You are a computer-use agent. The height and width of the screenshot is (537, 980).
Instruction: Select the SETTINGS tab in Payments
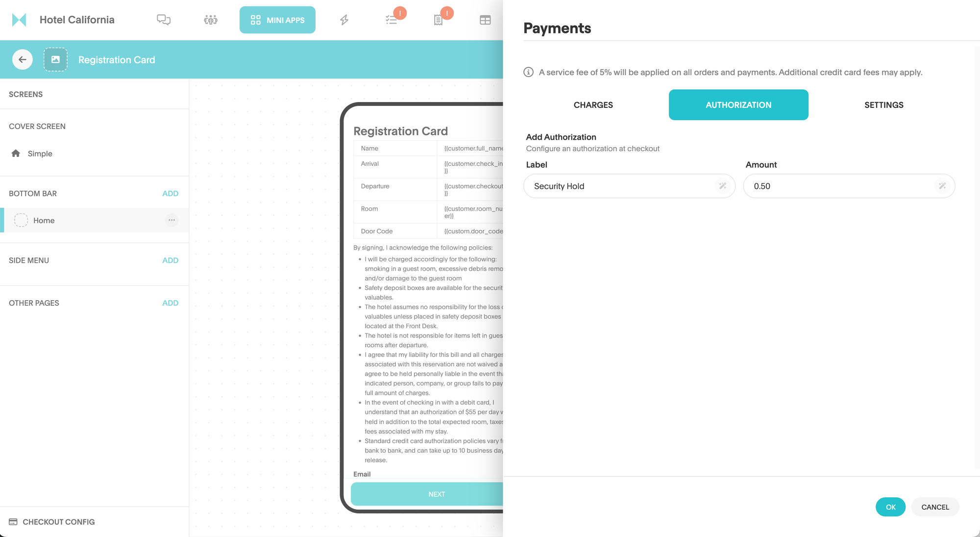pos(884,104)
